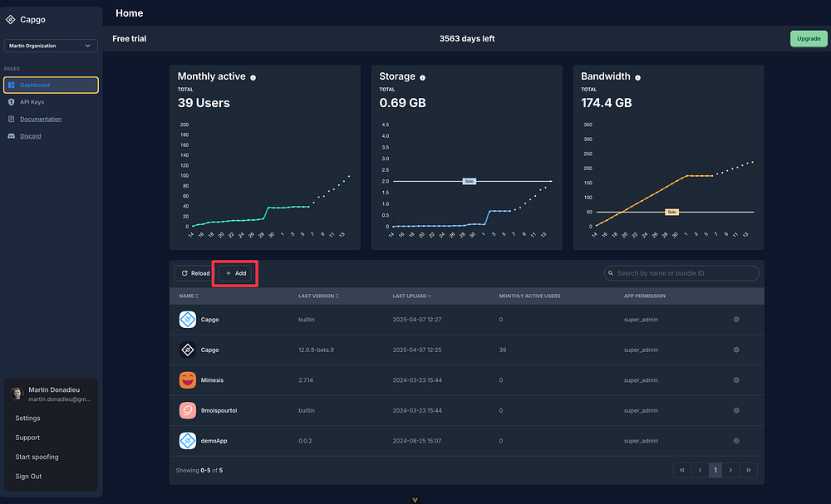Click version 0.0.2 cell

pyautogui.click(x=305, y=440)
